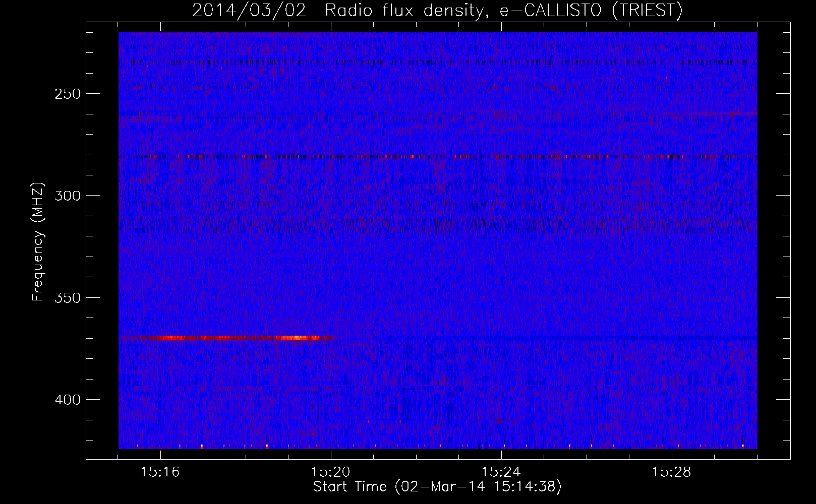Click the 15:28 time tick label

(672, 472)
